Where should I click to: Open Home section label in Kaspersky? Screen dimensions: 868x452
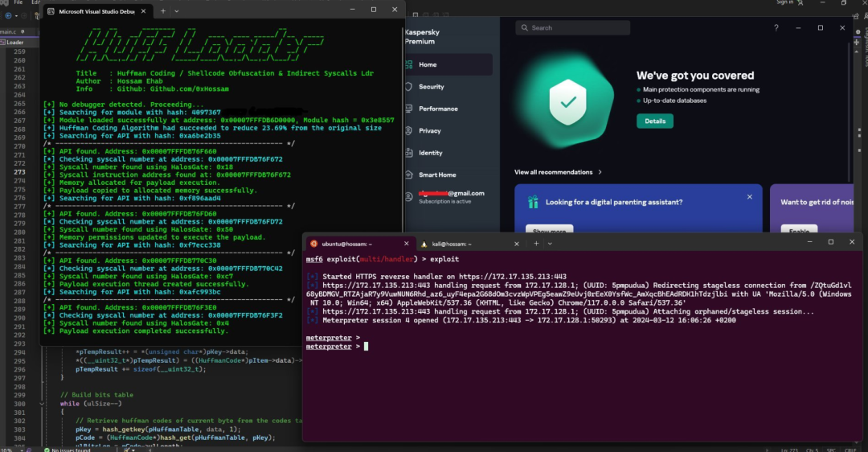coord(428,65)
